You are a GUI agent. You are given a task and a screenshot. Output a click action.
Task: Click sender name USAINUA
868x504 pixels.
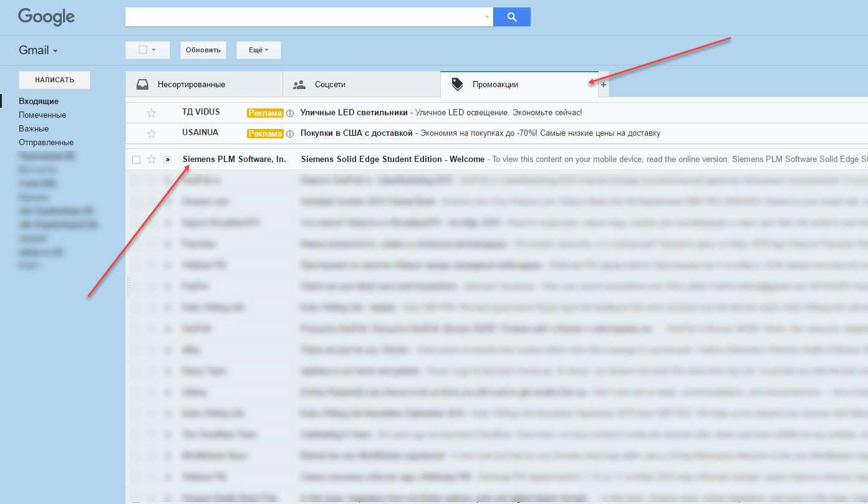pyautogui.click(x=200, y=133)
